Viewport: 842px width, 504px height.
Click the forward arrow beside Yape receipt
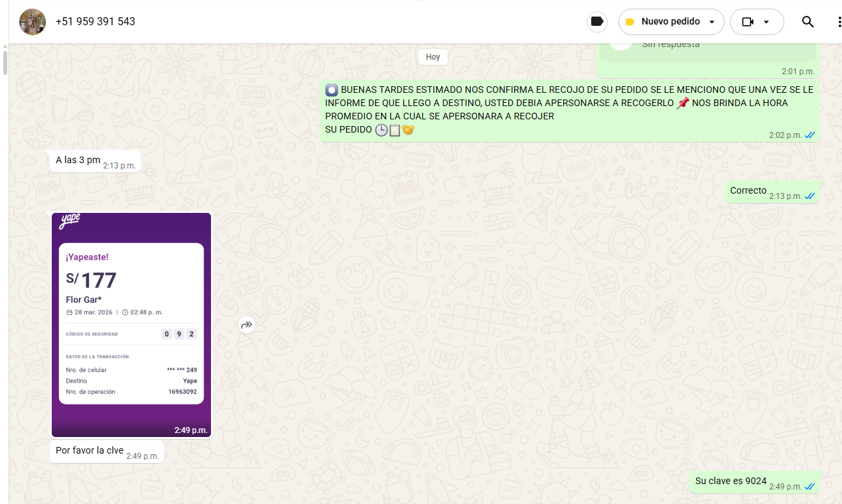tap(247, 325)
